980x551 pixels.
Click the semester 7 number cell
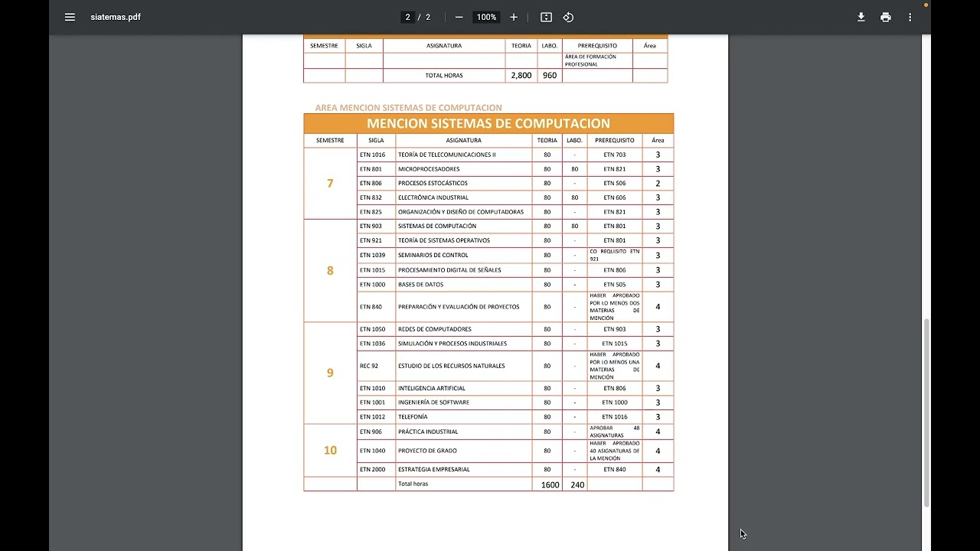[330, 184]
